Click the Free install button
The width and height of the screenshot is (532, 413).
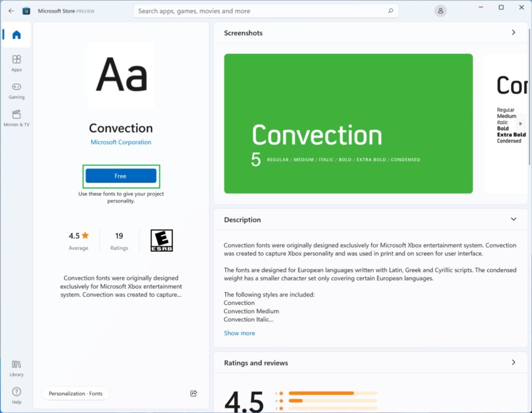(x=121, y=176)
